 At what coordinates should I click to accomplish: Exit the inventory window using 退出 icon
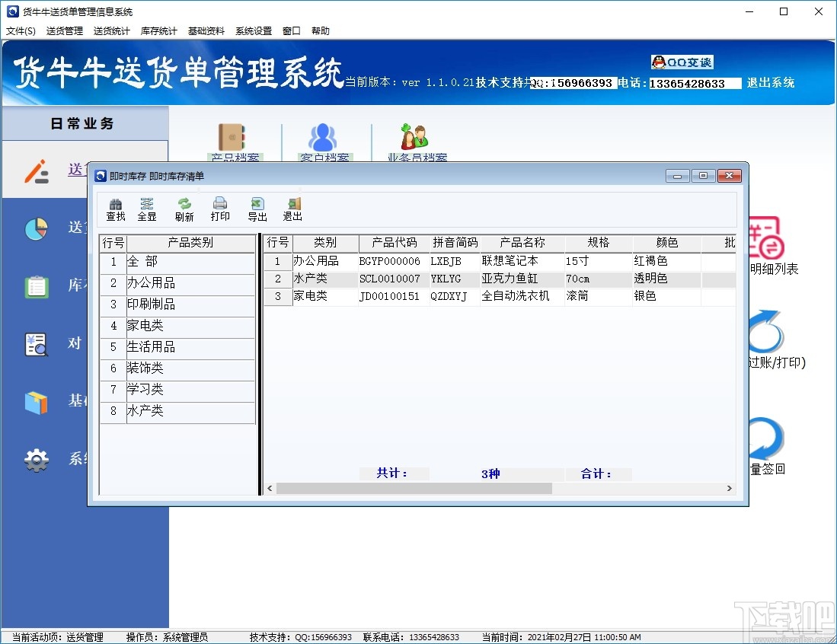point(292,209)
